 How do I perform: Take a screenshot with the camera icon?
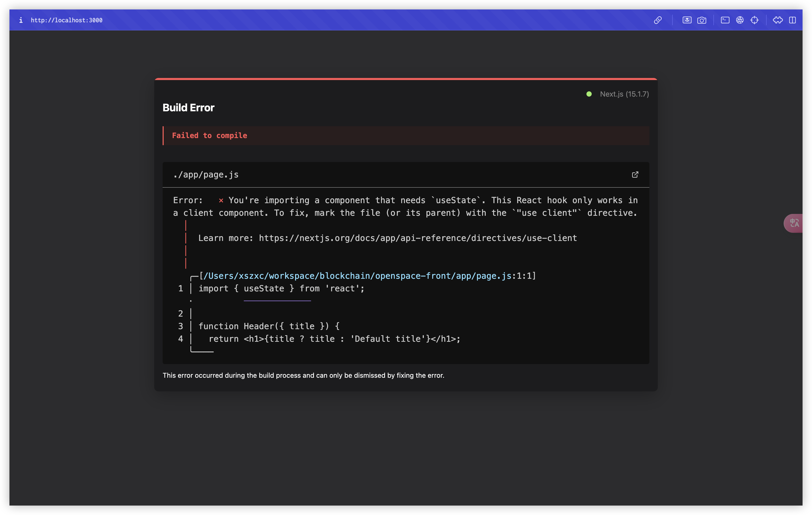point(702,20)
